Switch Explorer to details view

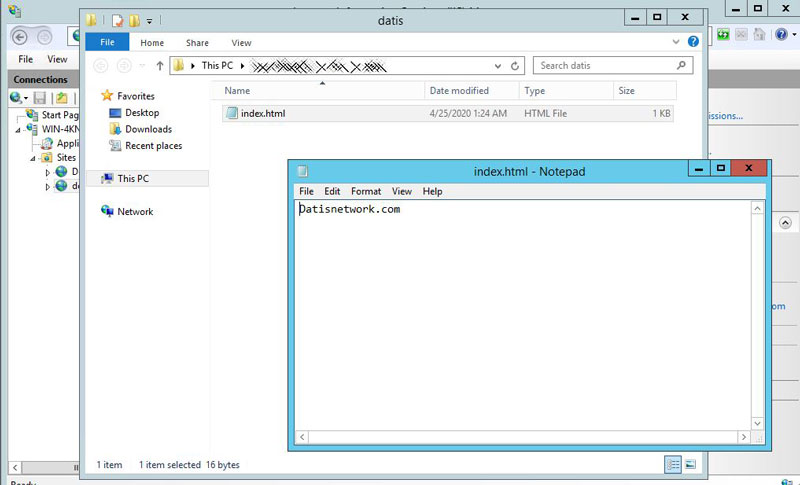click(673, 464)
